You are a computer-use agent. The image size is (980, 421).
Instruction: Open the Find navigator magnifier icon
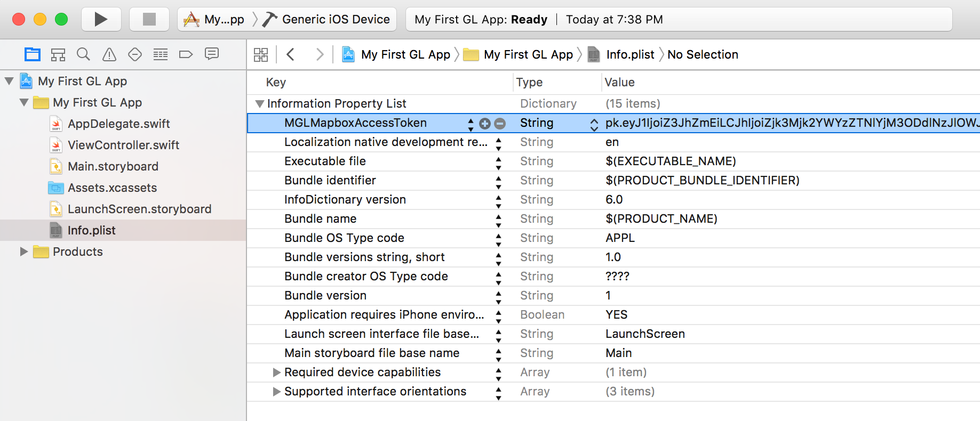click(83, 54)
